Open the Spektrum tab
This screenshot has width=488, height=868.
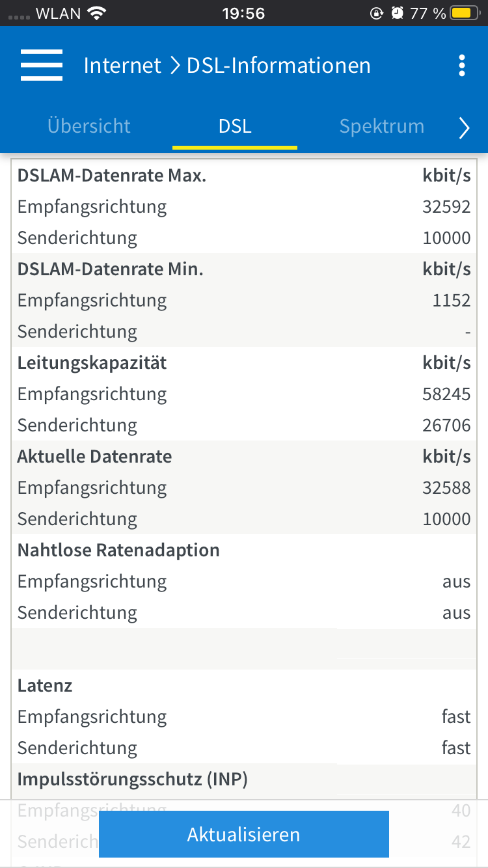point(382,126)
